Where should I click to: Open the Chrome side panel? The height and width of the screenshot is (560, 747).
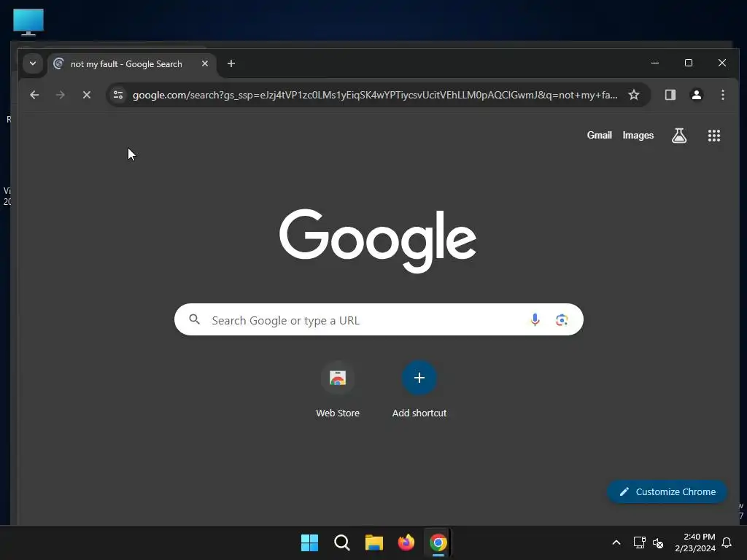[x=670, y=95]
